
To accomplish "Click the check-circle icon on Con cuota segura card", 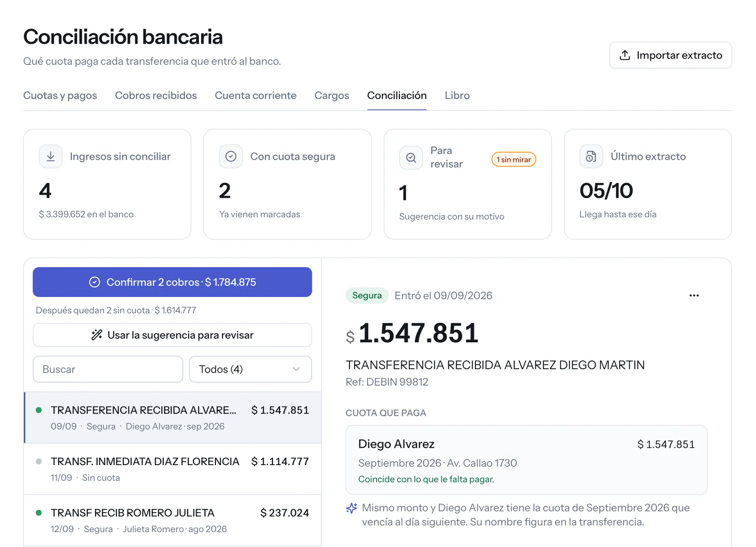I will pos(231,156).
